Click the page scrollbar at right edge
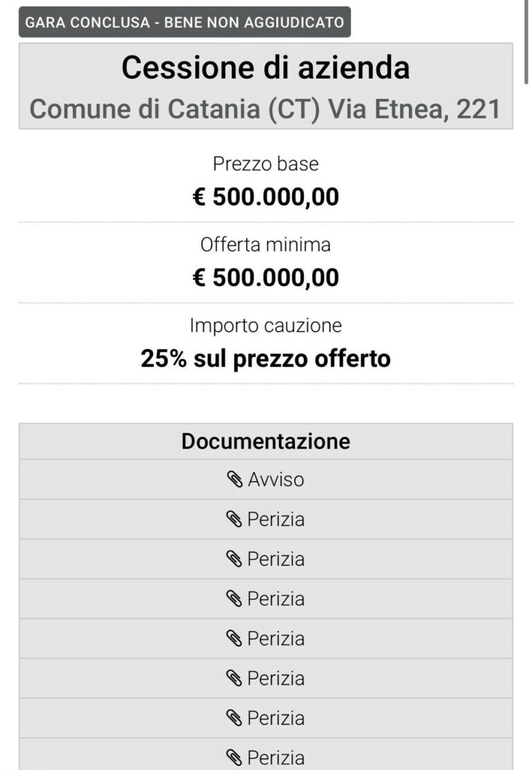The width and height of the screenshot is (532, 770). tap(526, 41)
